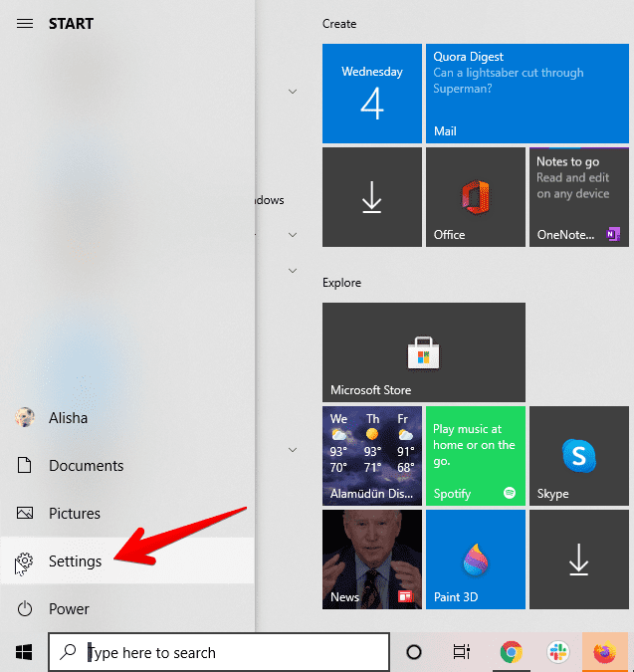
Task: Click the Create group heading
Action: pos(339,24)
